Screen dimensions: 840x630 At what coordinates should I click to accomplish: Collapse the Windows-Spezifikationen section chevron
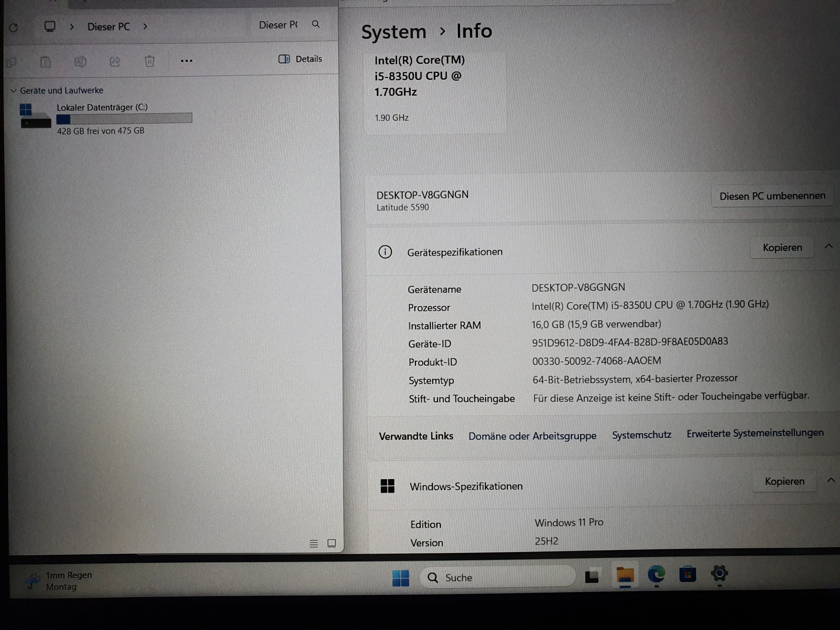831,480
